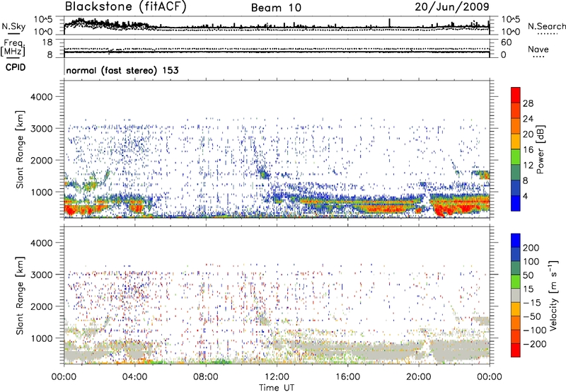Click the Nave legend label

538,49
